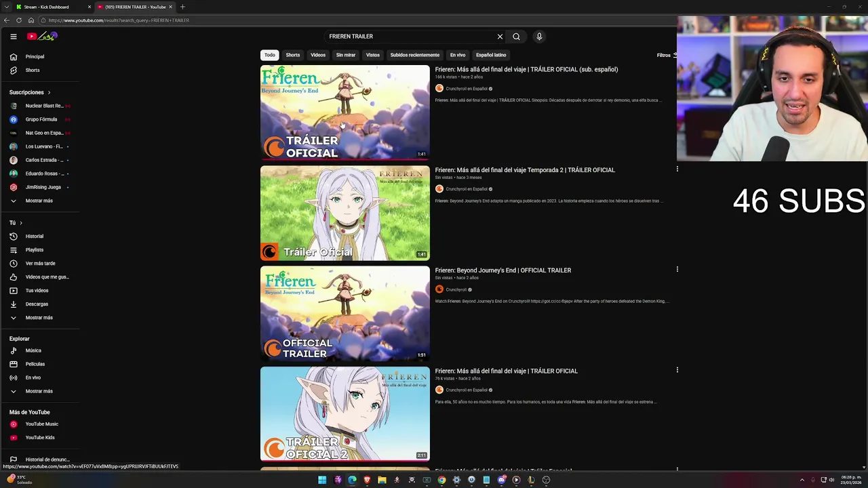The width and height of the screenshot is (868, 488).
Task: Open the first TRÁILER OFICIAL (sub. español) title
Action: 526,69
